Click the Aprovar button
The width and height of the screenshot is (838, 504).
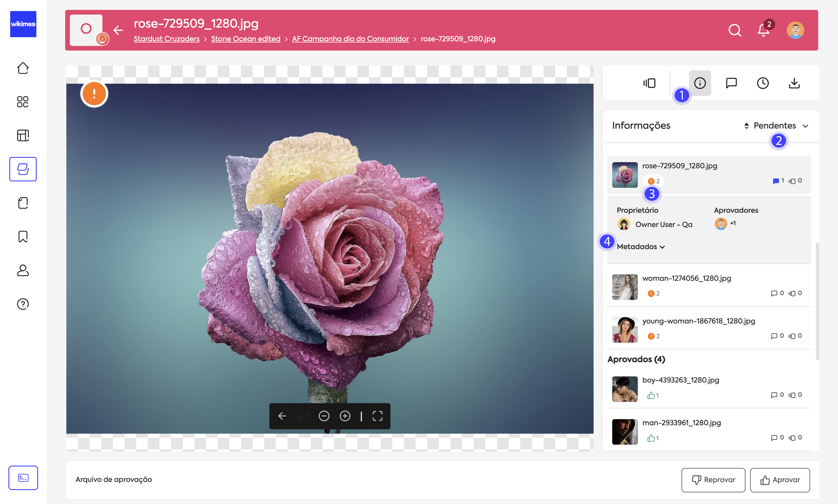point(780,480)
